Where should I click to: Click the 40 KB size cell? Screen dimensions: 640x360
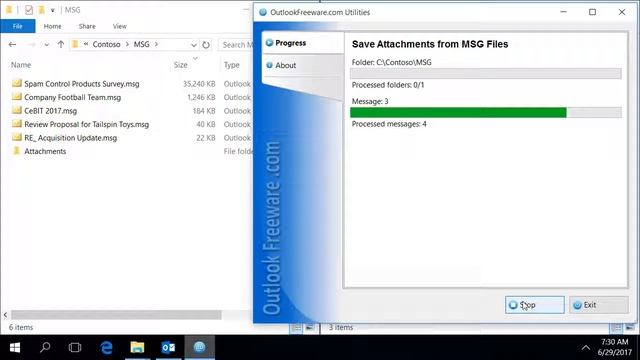click(206, 124)
